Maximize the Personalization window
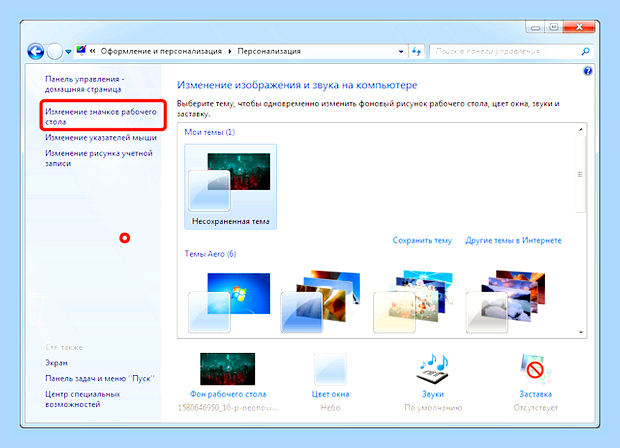Viewport: 620px width, 448px height. tap(554, 27)
